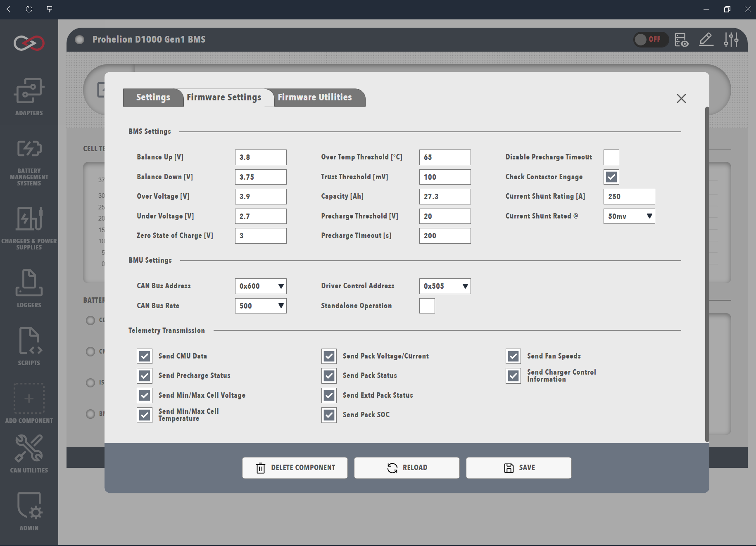
Task: Switch to the Firmware Utilities tab
Action: point(315,97)
